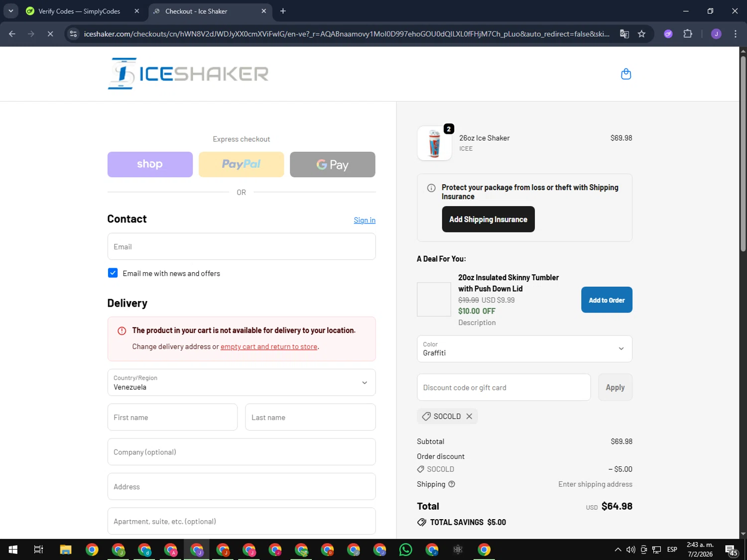747x560 pixels.
Task: Apply the discount code
Action: click(615, 387)
